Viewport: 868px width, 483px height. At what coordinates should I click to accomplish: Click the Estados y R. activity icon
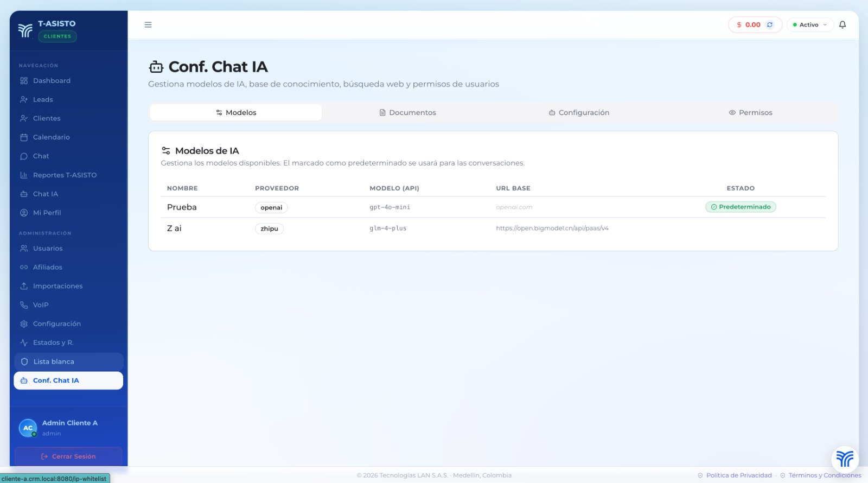tap(24, 342)
